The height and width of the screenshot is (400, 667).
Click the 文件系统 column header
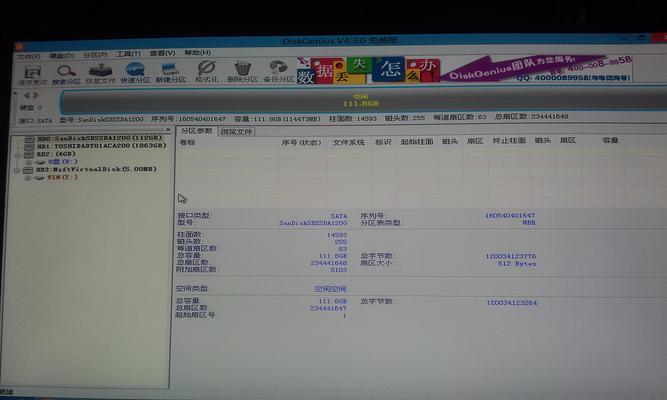[348, 142]
